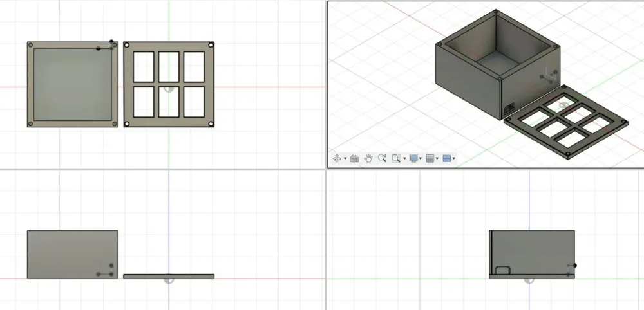
Task: Open Grid and Snaps settings icon
Action: point(430,158)
